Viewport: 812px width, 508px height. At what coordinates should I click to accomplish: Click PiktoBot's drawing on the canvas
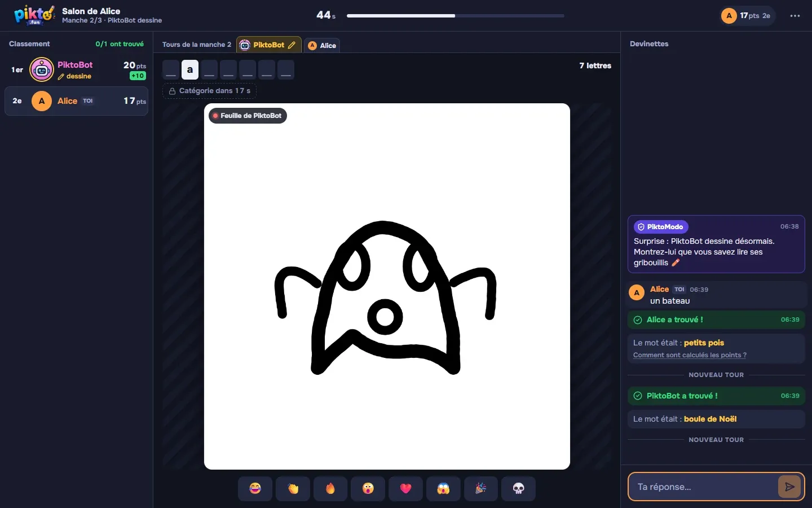click(385, 297)
